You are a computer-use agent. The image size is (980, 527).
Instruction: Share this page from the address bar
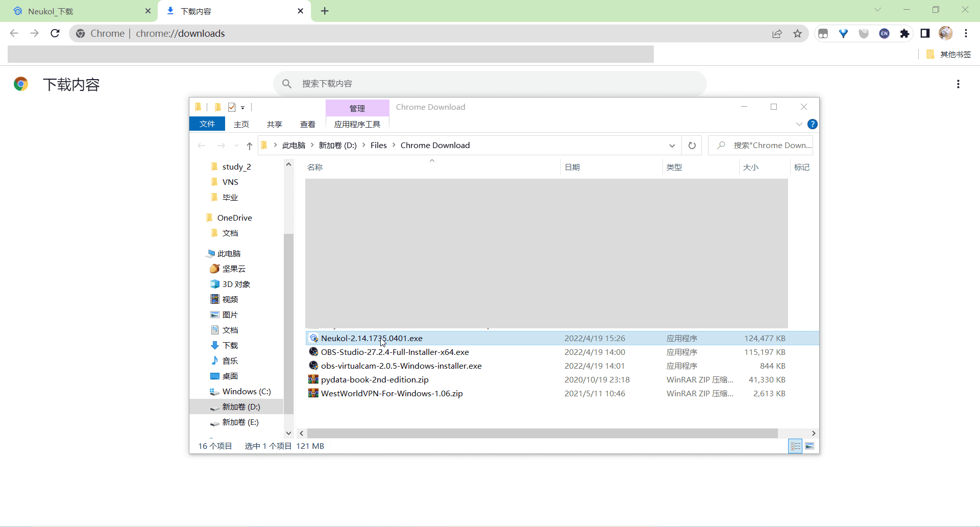pyautogui.click(x=777, y=34)
